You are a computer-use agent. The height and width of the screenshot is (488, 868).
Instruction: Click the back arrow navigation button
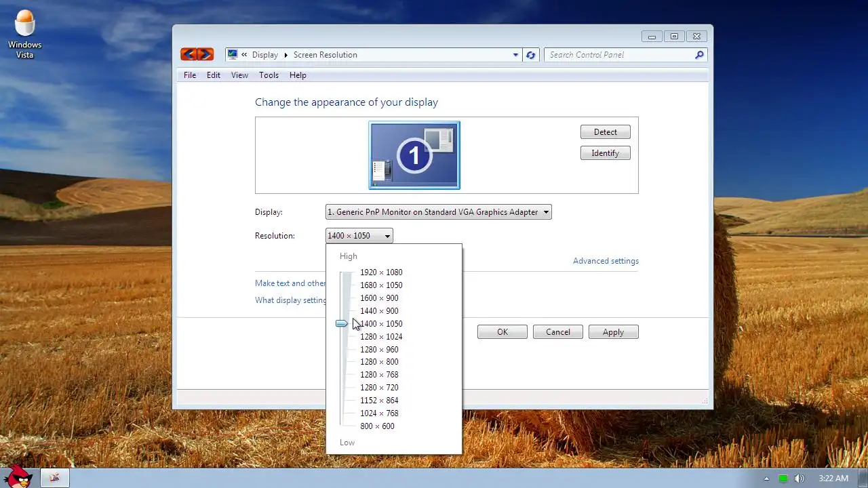pyautogui.click(x=188, y=54)
